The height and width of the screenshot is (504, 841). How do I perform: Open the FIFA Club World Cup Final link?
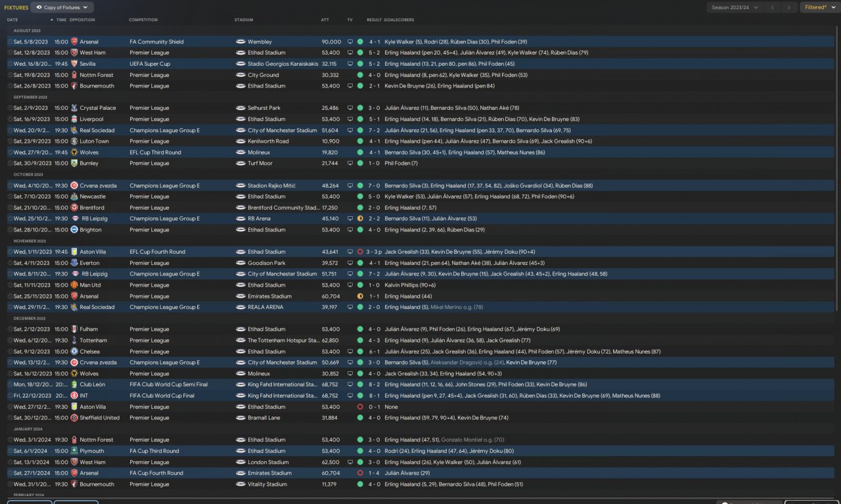pyautogui.click(x=162, y=396)
